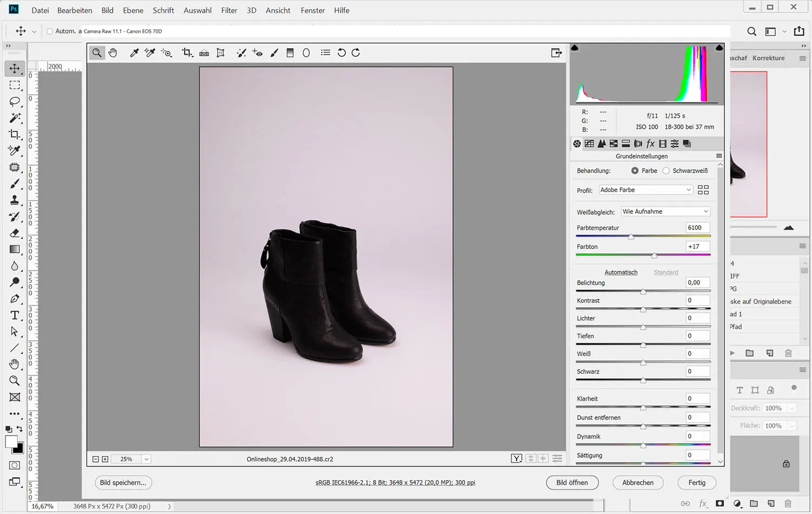
Task: Select the Adjustment Brush tool
Action: [274, 52]
